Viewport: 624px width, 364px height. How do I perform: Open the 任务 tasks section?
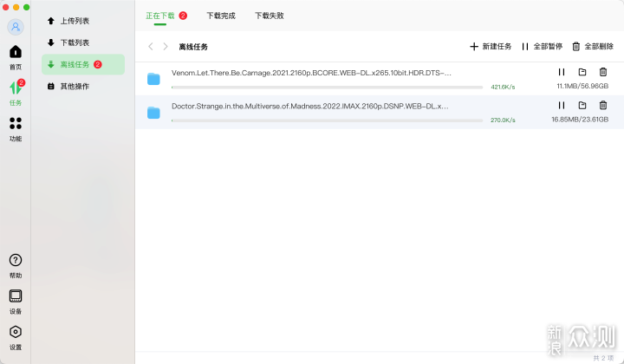[16, 93]
